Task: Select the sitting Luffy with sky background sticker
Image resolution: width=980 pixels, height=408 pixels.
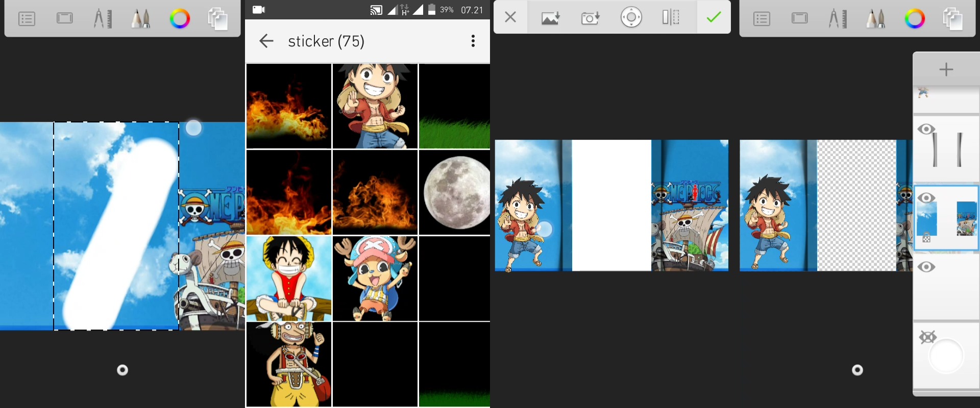Action: click(x=289, y=278)
